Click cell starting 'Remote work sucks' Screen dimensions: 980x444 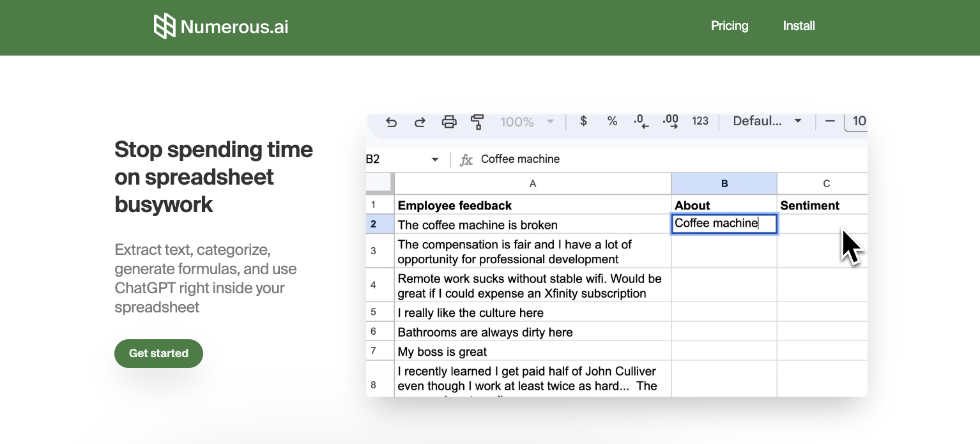pyautogui.click(x=533, y=285)
